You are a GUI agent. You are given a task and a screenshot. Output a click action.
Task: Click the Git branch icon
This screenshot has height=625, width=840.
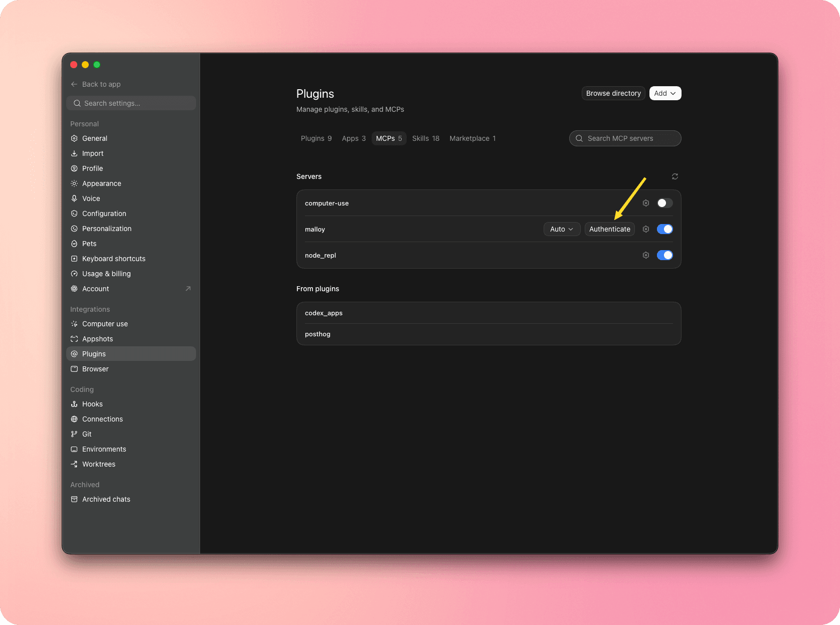point(74,434)
